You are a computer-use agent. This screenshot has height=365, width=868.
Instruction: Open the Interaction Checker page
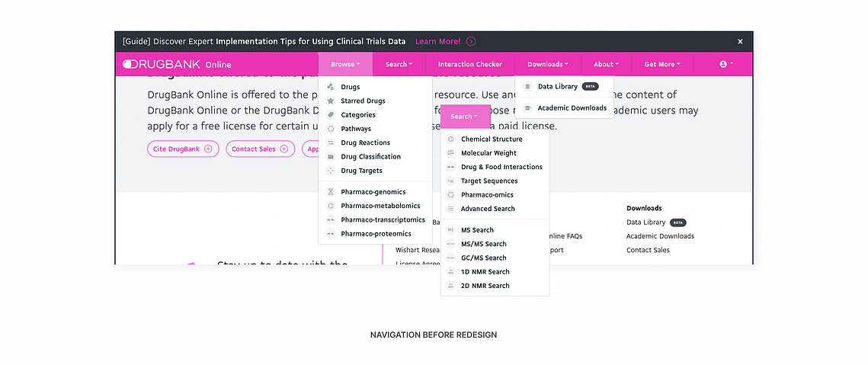470,64
